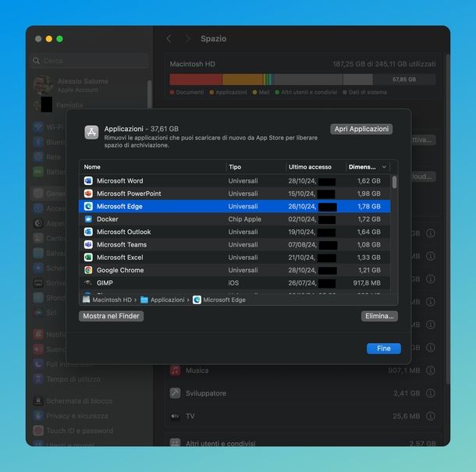The width and height of the screenshot is (476, 472).
Task: Select the Google Chrome row
Action: coord(234,270)
